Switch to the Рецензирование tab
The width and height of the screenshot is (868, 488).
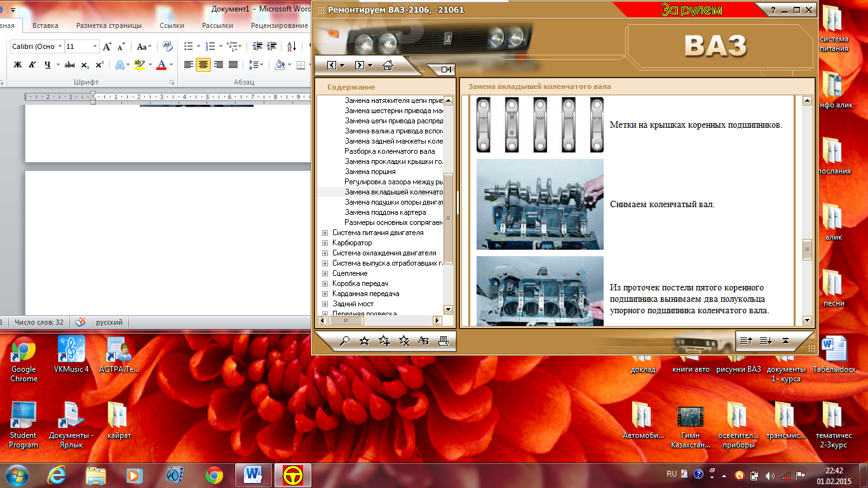pos(279,25)
